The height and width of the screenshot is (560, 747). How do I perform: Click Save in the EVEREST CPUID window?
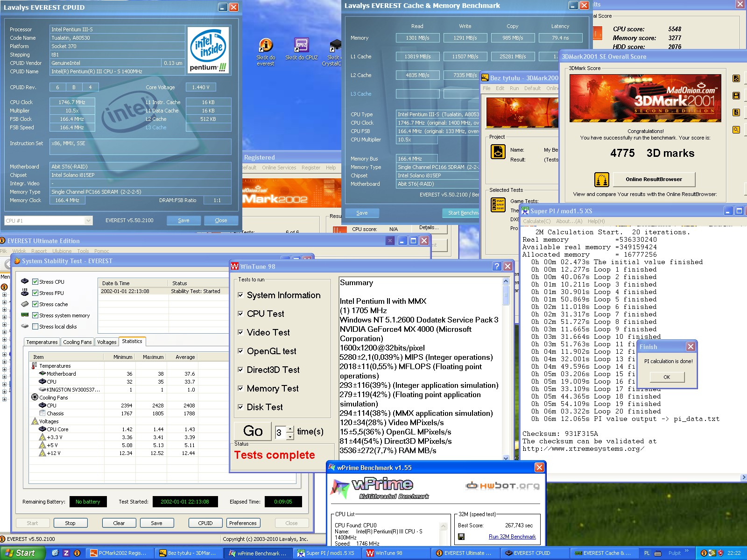pyautogui.click(x=183, y=220)
